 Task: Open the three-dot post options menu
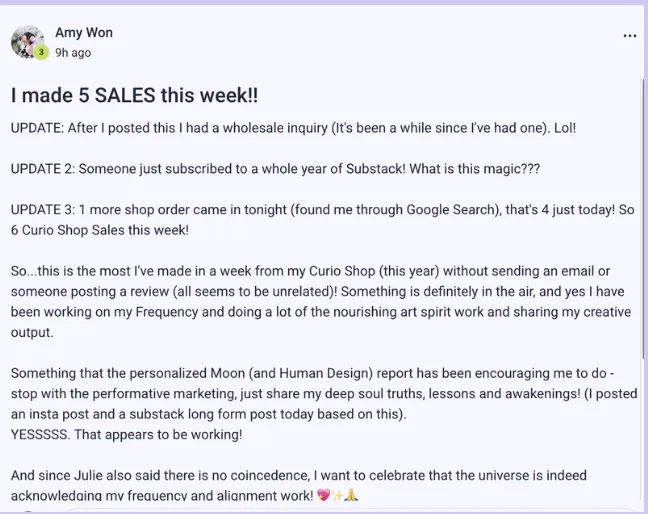tap(629, 35)
